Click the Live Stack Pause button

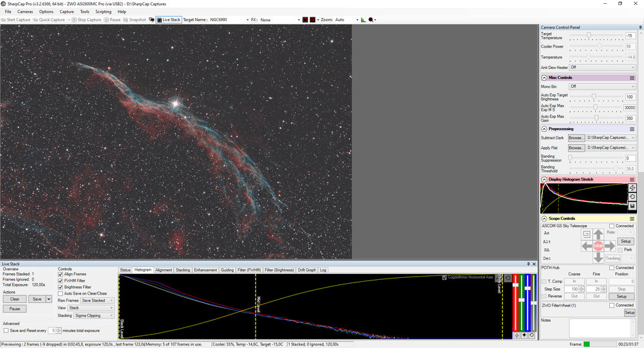coord(15,309)
